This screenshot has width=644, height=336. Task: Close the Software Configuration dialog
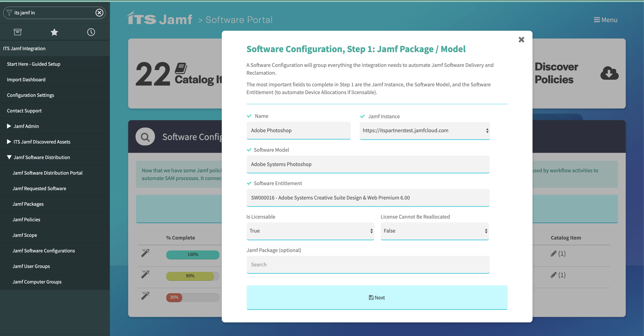pyautogui.click(x=521, y=39)
